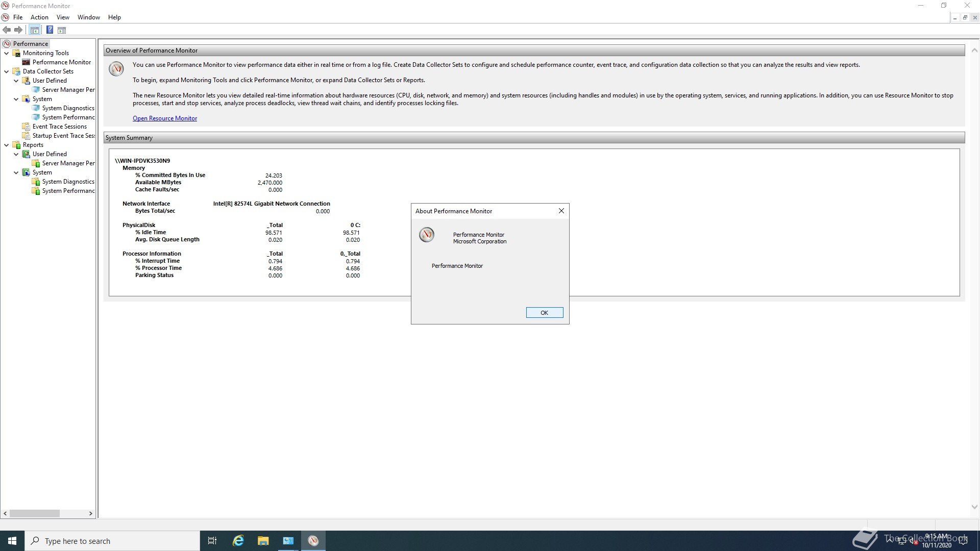Collapse System under Reports
The image size is (980, 551).
[16, 172]
